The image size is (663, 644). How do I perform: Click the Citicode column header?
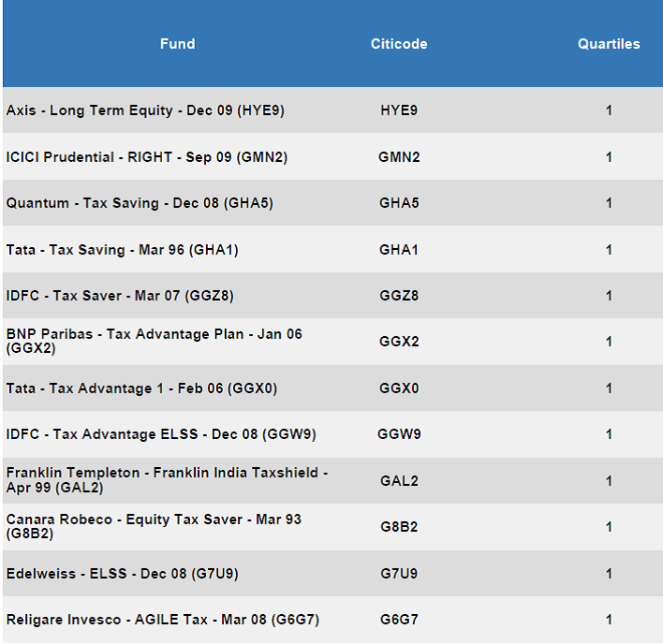click(x=399, y=43)
